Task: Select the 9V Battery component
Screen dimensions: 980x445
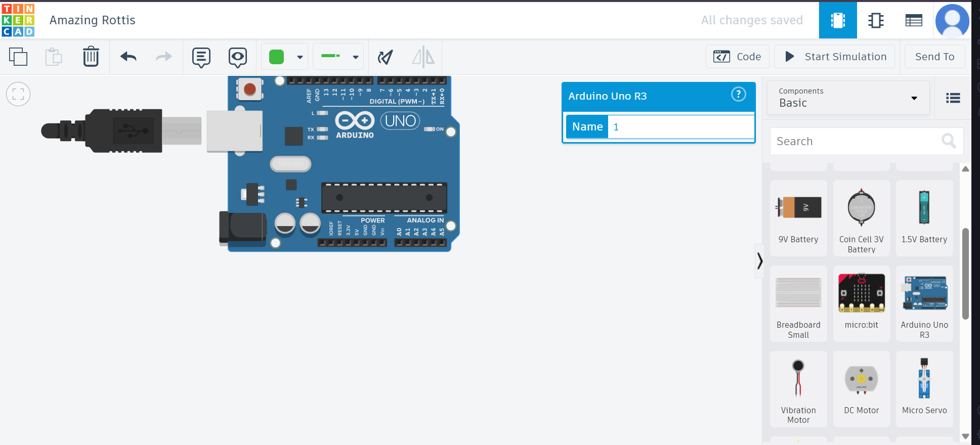Action: [x=798, y=218]
